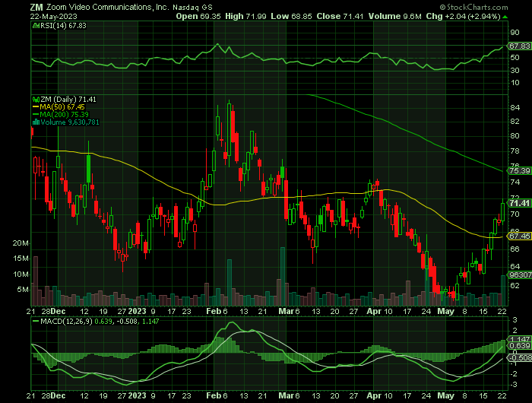532x403 pixels.
Task: Click the Zoom Video Communications, Inc. company name
Action: tap(107, 7)
